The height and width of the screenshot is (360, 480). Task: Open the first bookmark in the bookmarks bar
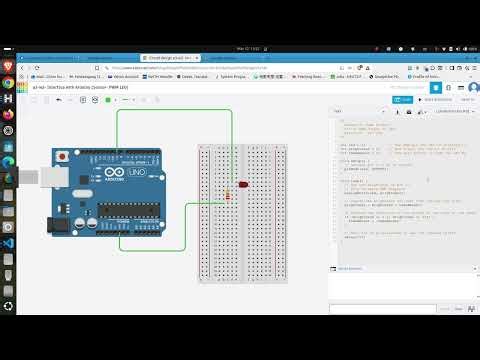[x=47, y=77]
